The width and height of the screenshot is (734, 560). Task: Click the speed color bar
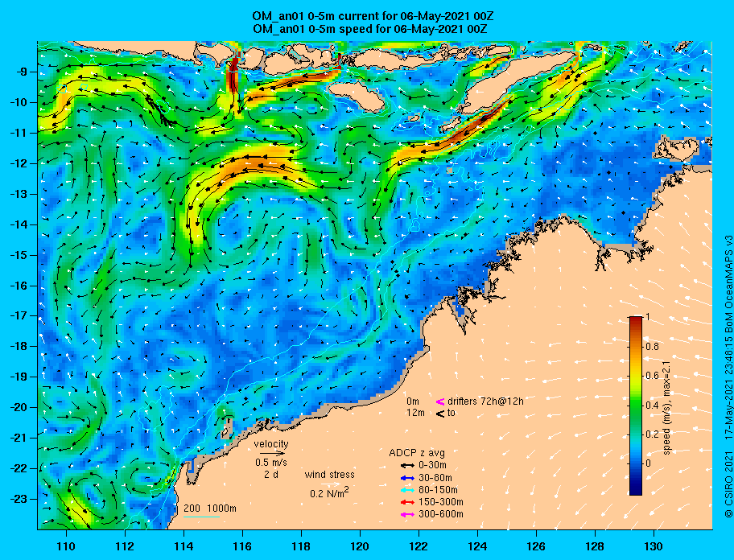636,406
